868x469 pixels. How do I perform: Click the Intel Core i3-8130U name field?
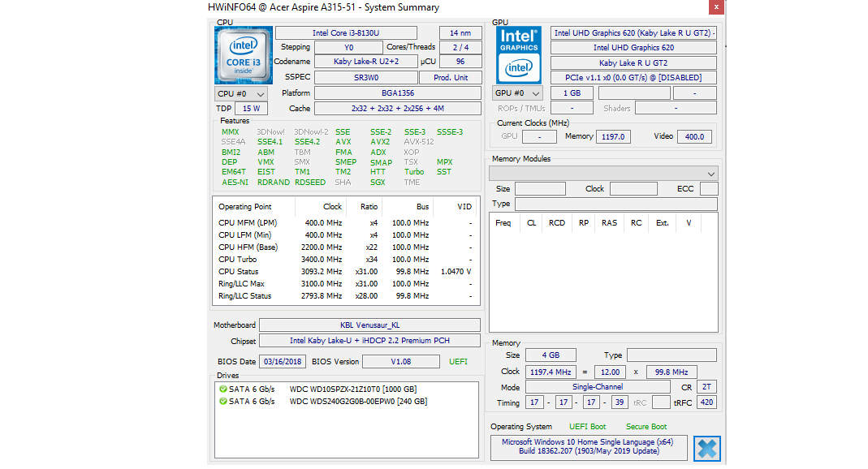point(346,32)
